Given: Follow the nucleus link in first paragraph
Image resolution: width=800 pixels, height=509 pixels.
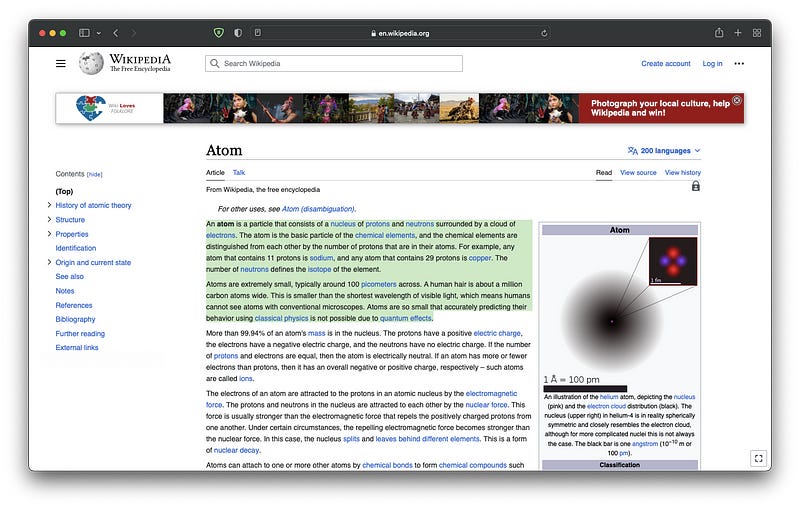Looking at the screenshot, I should (x=343, y=224).
